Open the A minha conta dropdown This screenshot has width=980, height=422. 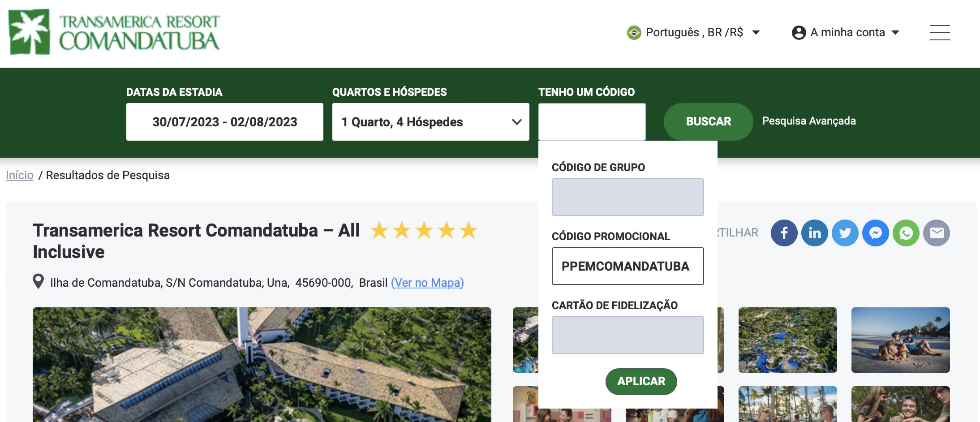pyautogui.click(x=846, y=32)
